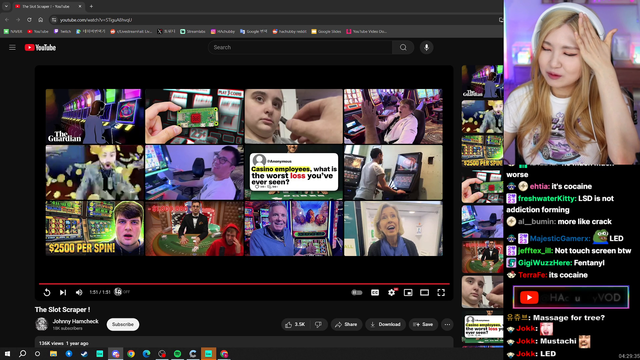Viewport: 640px width, 360px height.
Task: Open the Twitch bookmark
Action: (x=62, y=31)
